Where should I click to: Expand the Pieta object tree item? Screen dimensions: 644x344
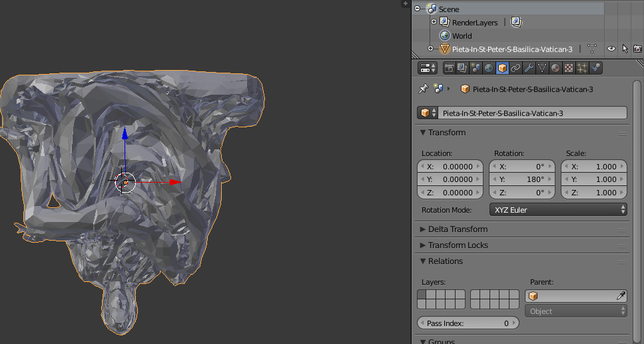point(430,49)
